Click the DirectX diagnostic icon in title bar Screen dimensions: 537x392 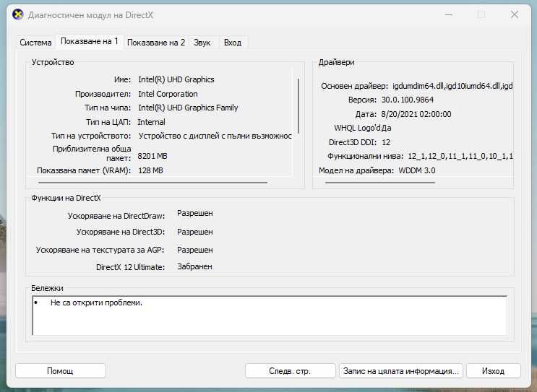tap(17, 14)
